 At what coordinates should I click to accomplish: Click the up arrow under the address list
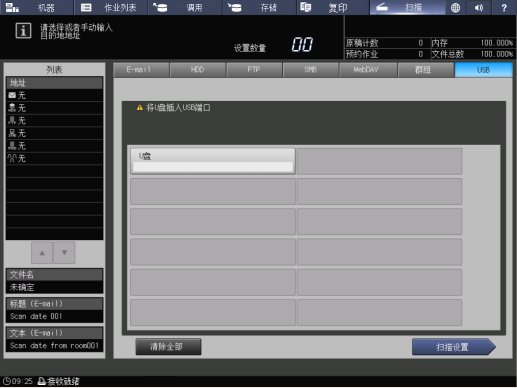pyautogui.click(x=42, y=253)
